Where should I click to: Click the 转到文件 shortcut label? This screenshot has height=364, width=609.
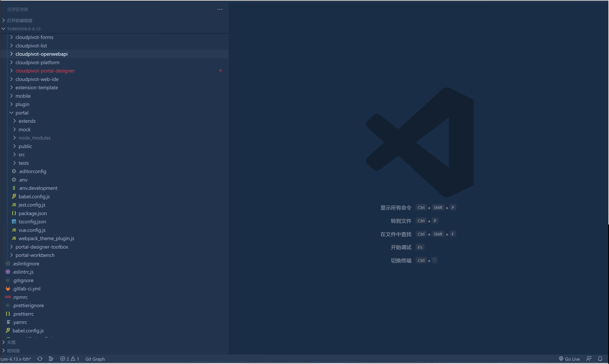coord(401,221)
